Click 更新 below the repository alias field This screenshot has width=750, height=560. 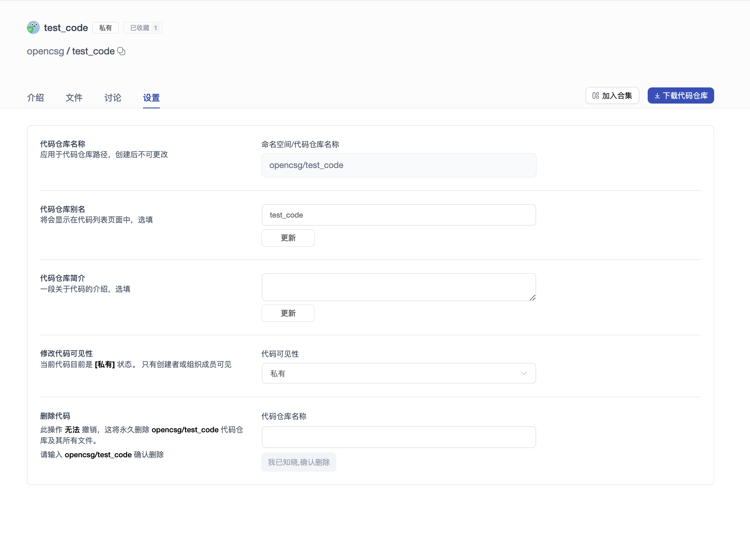(x=288, y=238)
